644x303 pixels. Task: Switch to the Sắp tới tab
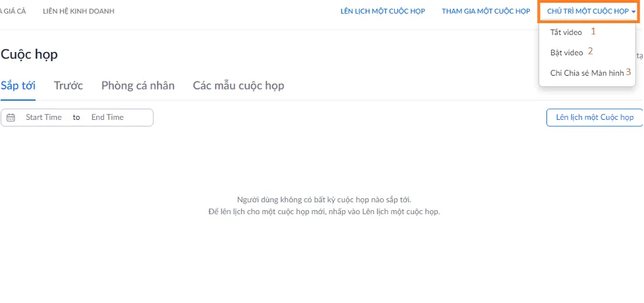coord(18,86)
